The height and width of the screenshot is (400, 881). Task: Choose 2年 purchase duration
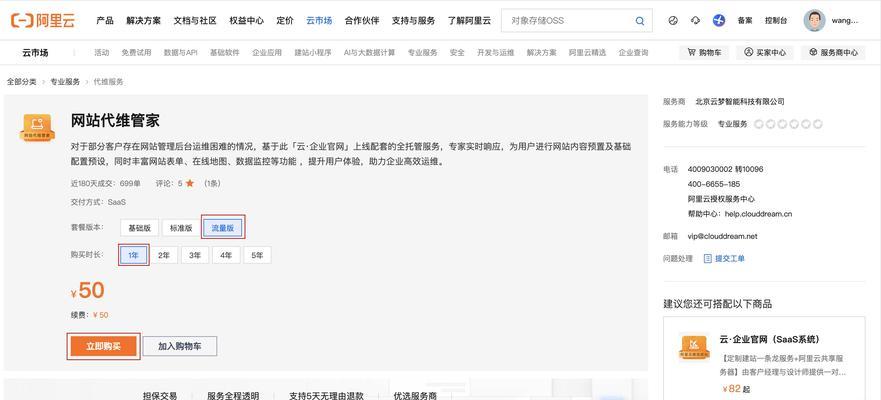[164, 254]
